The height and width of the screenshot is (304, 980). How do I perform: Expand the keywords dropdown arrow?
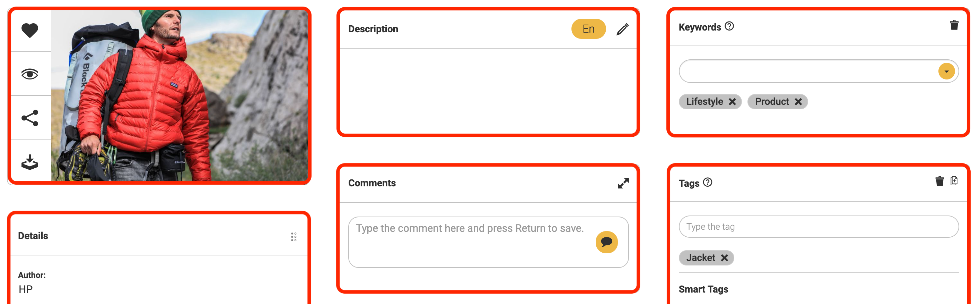coord(946,71)
